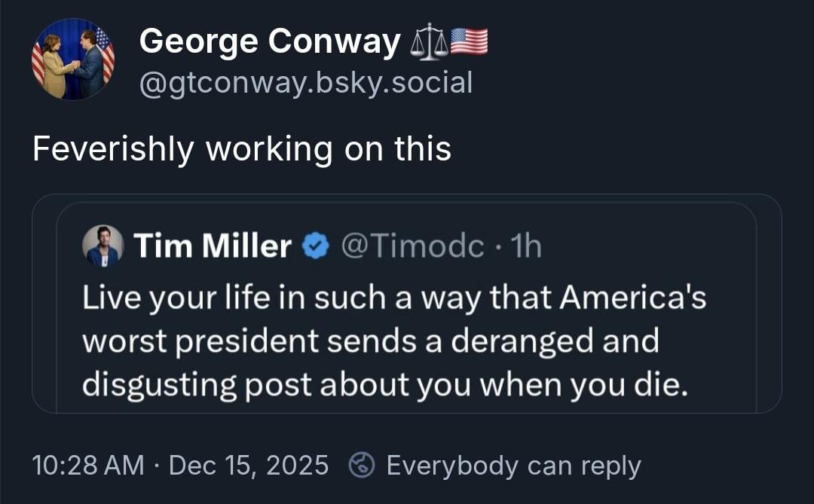Click the blue verified checkmark badge
814x504 pixels.
point(316,246)
